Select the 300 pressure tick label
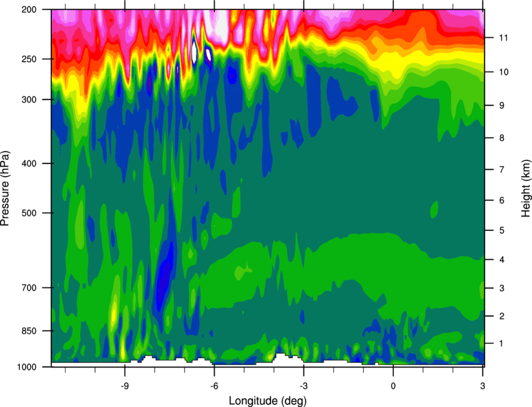 click(x=29, y=100)
